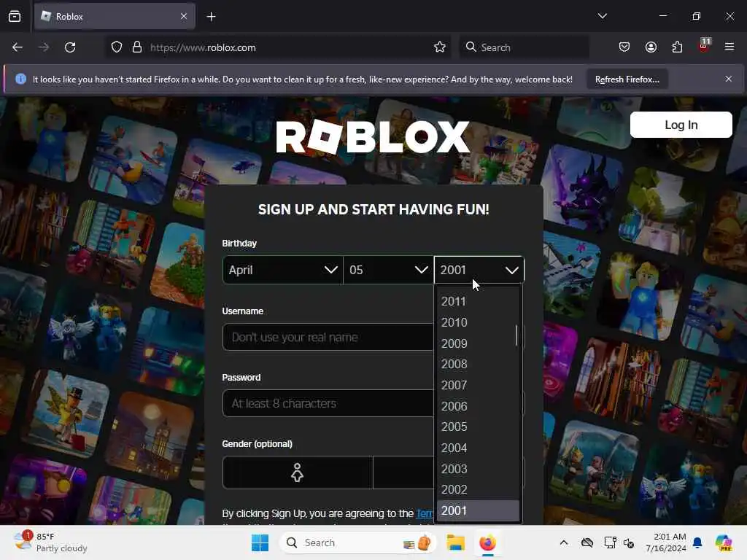This screenshot has width=747, height=560.
Task: Click the Terms link in agreement text
Action: click(x=425, y=513)
